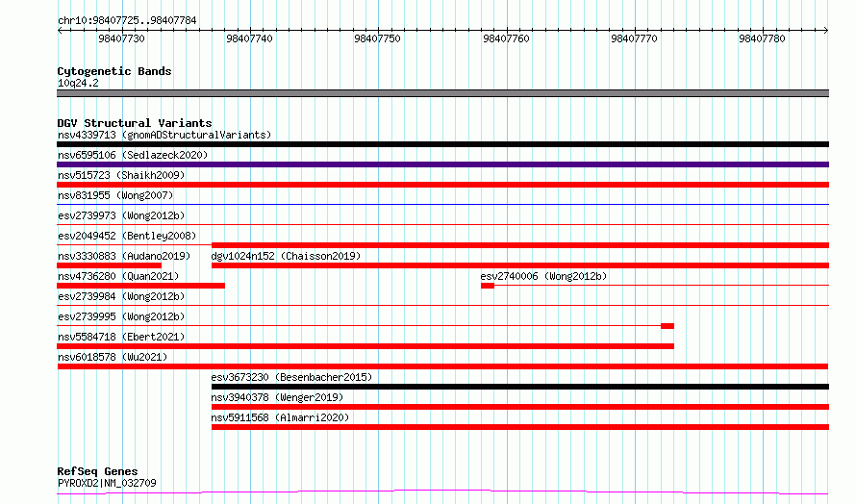
Task: Select the 10q24.2 band label
Action: [x=78, y=83]
